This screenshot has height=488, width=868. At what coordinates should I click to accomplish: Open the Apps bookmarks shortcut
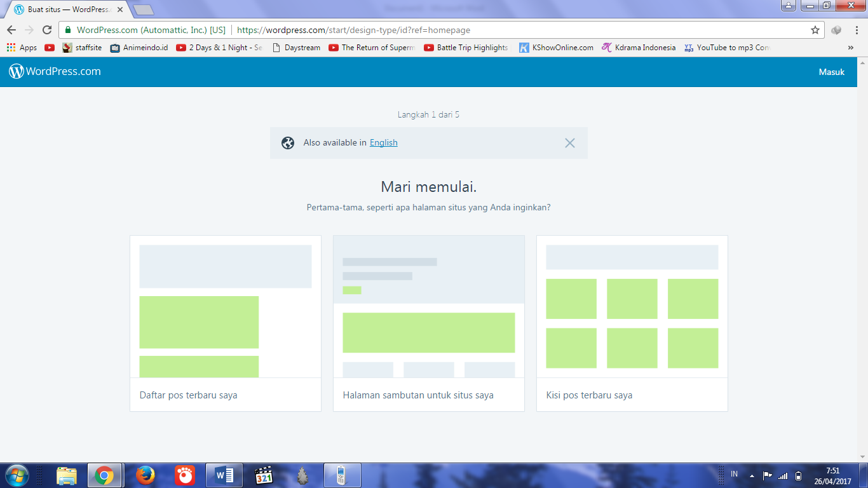22,48
